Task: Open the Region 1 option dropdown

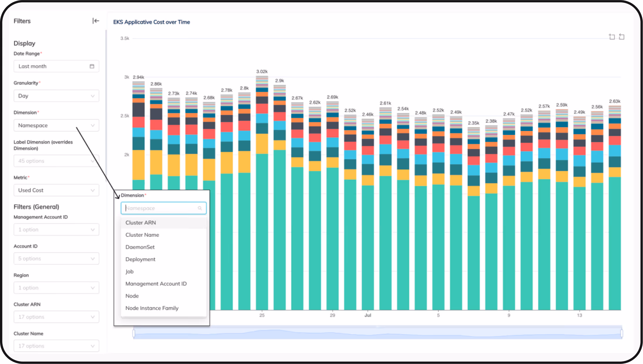Action: 56,288
